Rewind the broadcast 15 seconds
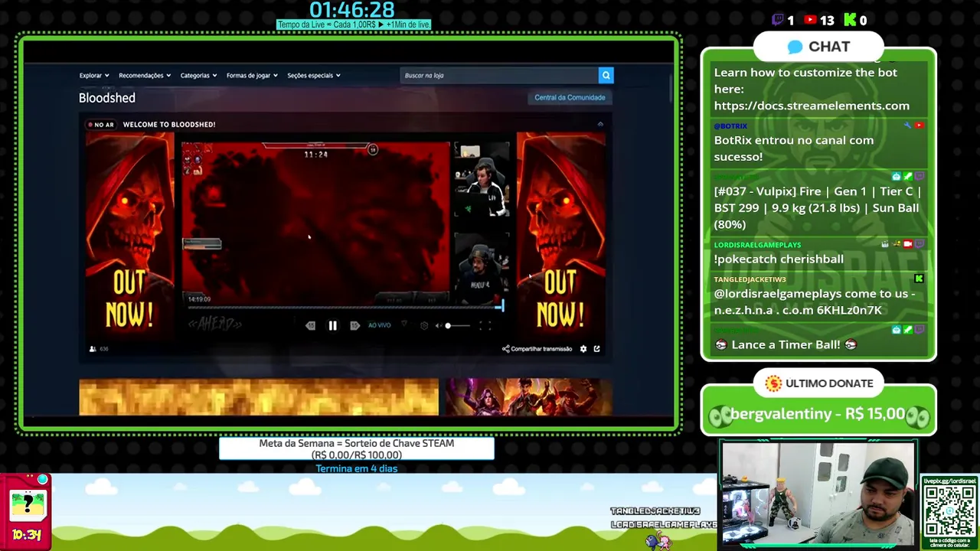Viewport: 980px width, 551px height. click(x=310, y=326)
